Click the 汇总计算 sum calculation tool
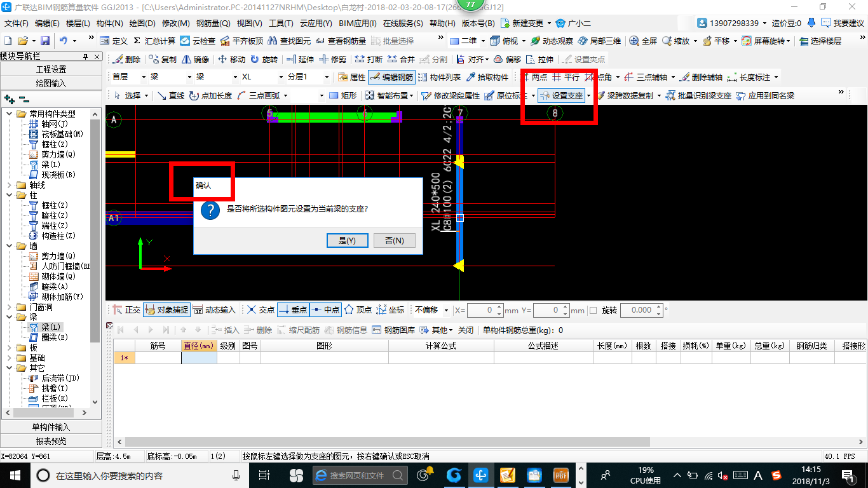868x488 pixels. (x=154, y=41)
